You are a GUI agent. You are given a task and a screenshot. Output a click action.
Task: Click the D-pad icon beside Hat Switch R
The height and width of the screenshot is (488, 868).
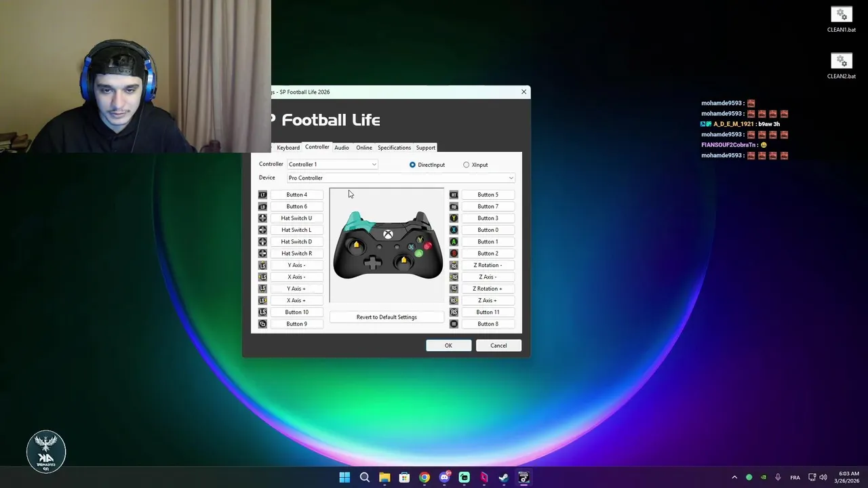click(262, 253)
